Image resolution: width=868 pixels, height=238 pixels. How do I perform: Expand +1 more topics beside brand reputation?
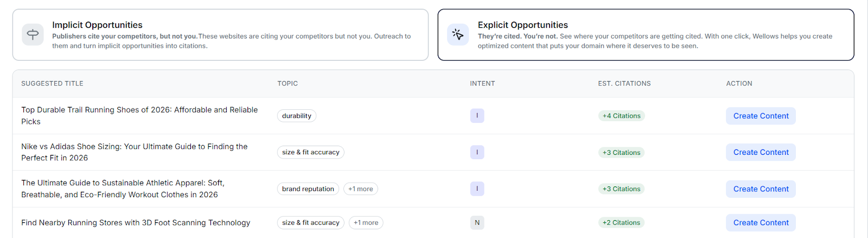360,189
